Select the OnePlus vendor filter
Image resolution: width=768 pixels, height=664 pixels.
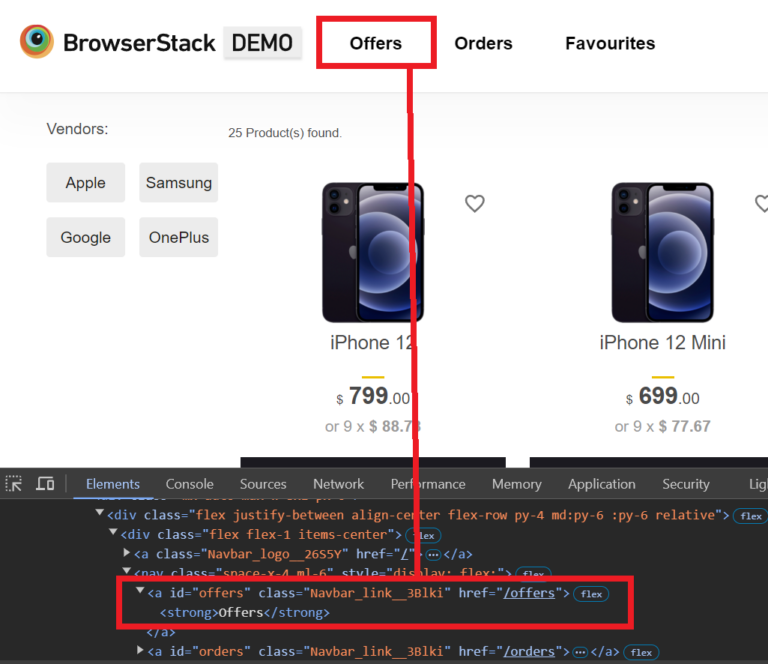click(179, 238)
